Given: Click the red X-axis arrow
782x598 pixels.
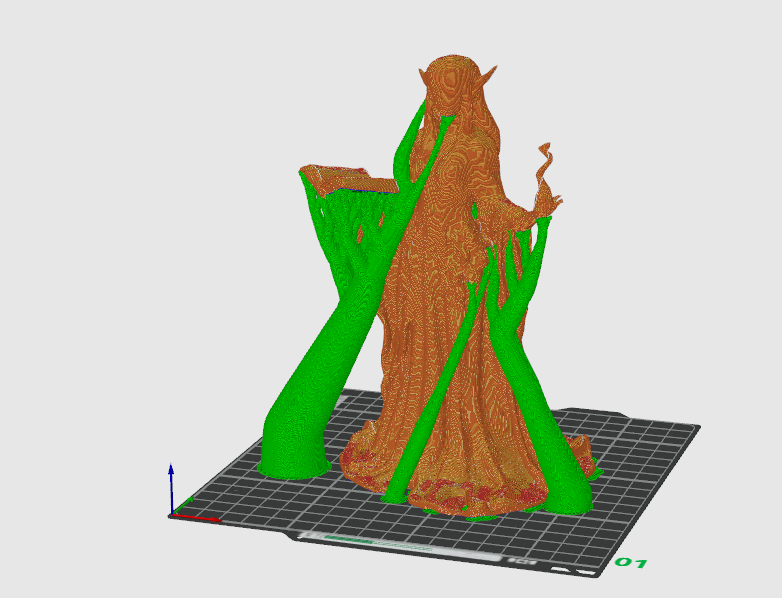Looking at the screenshot, I should [x=197, y=518].
